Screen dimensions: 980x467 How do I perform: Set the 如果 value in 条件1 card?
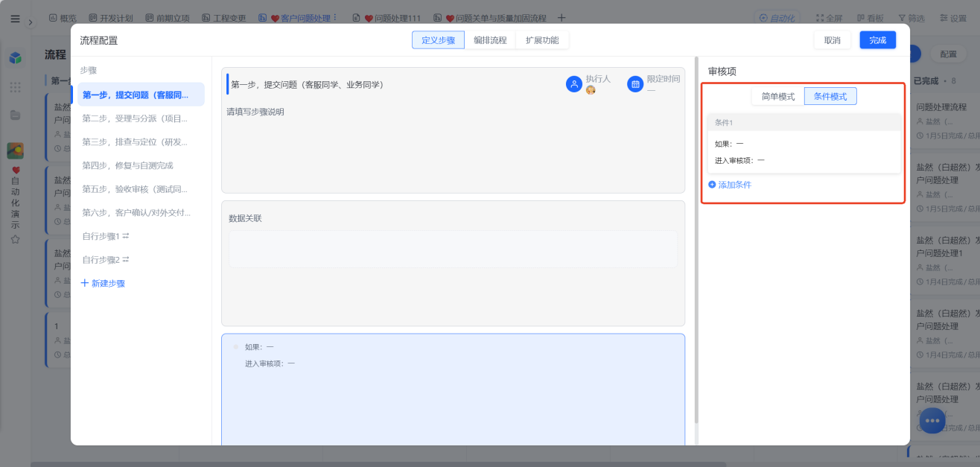pos(739,144)
